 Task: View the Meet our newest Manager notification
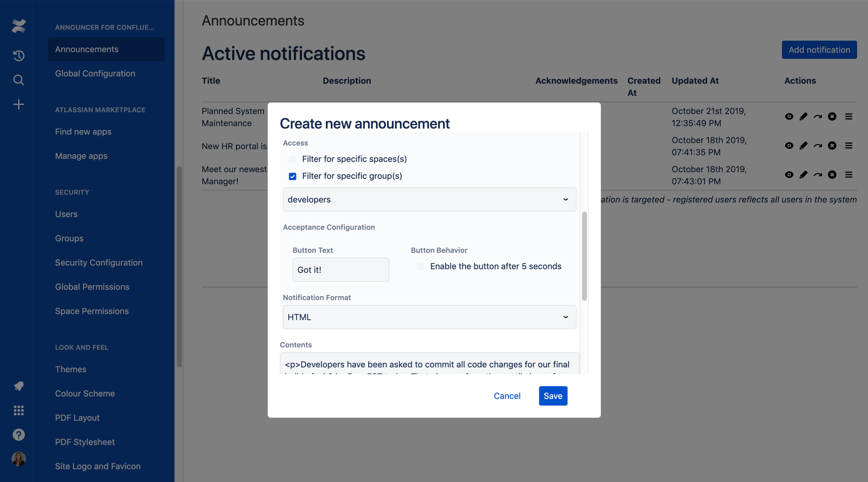click(x=789, y=175)
